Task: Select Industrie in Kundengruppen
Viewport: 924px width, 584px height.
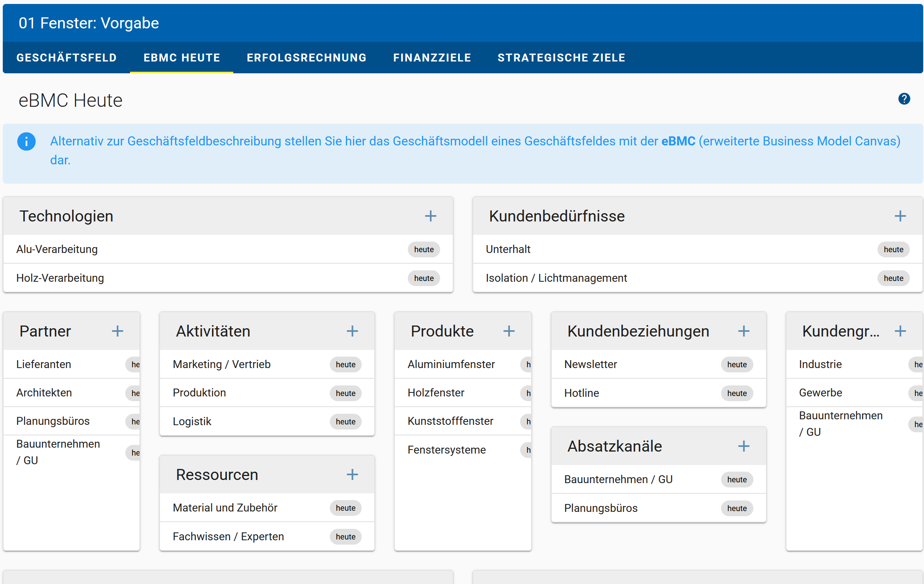Action: tap(854, 365)
